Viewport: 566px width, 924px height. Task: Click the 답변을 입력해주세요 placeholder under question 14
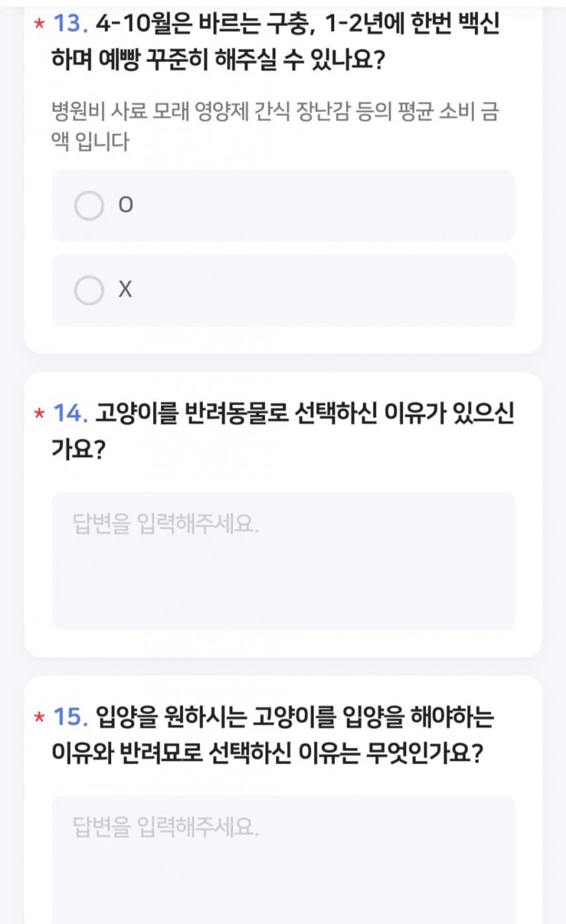pos(165,525)
